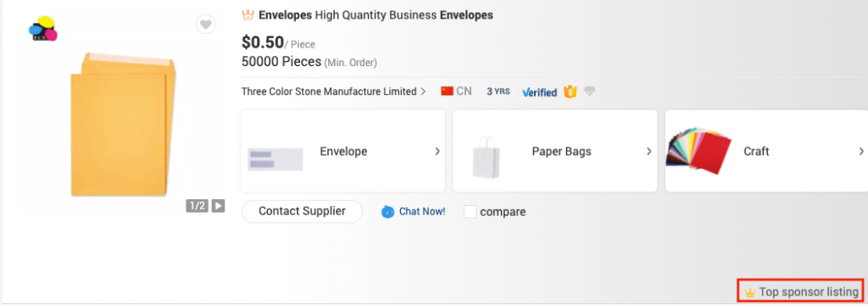Expand the Paper Bags category arrow

click(x=649, y=151)
